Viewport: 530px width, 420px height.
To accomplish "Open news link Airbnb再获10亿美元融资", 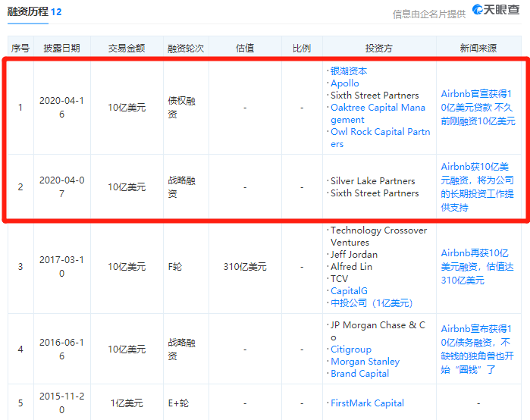I will 477,267.
